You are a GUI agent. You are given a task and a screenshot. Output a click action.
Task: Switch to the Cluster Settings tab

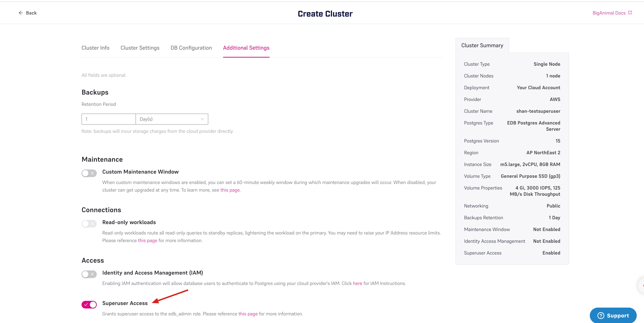[140, 48]
